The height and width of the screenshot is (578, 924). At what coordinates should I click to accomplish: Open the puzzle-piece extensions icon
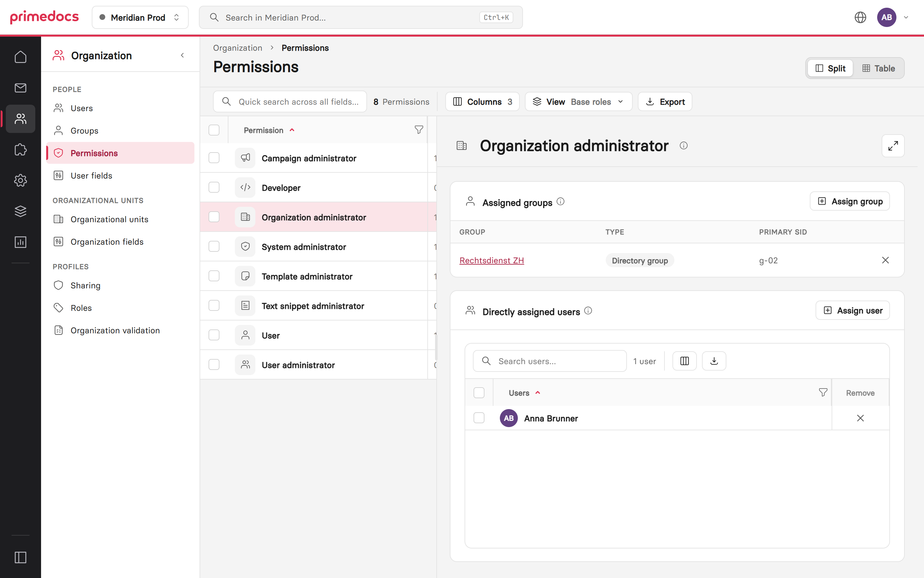(x=20, y=149)
